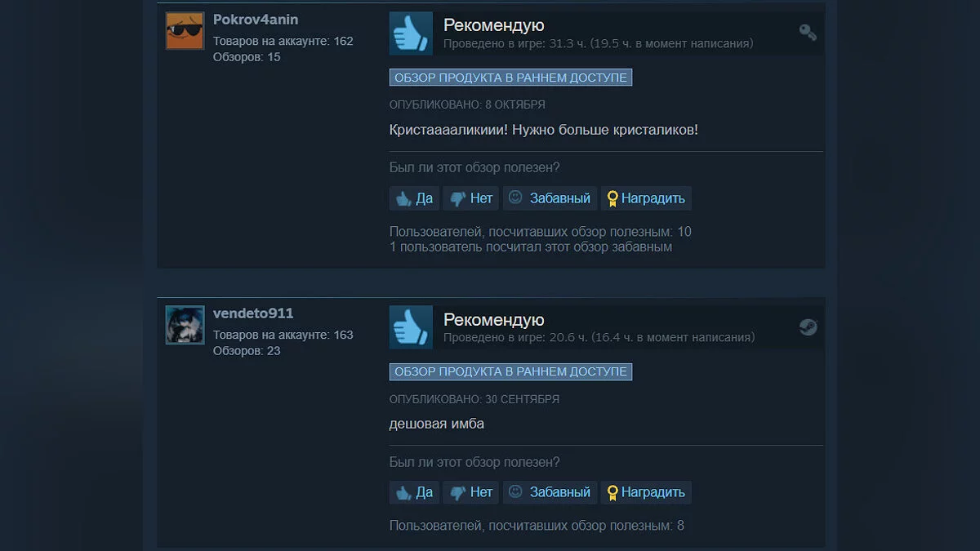Vote "Нет" on the "дешовая имба" review
This screenshot has width=980, height=551.
pos(471,492)
